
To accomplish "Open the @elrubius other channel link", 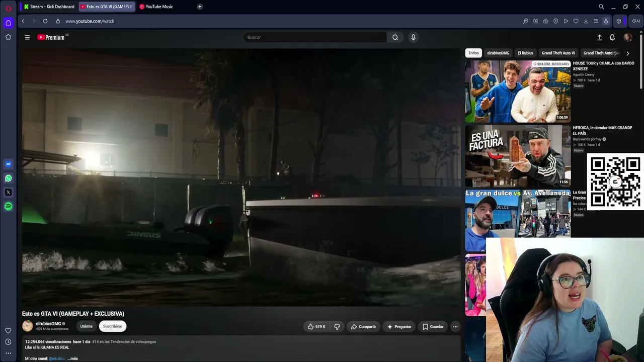I will pos(57,358).
